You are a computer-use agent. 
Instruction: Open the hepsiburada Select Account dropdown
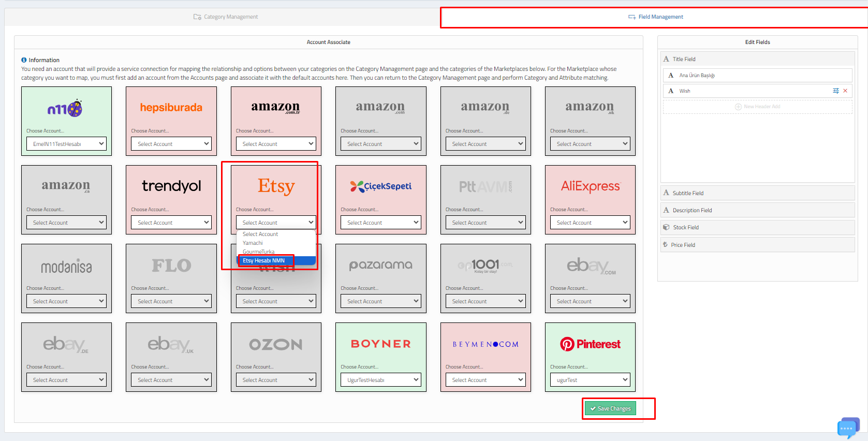(x=171, y=144)
